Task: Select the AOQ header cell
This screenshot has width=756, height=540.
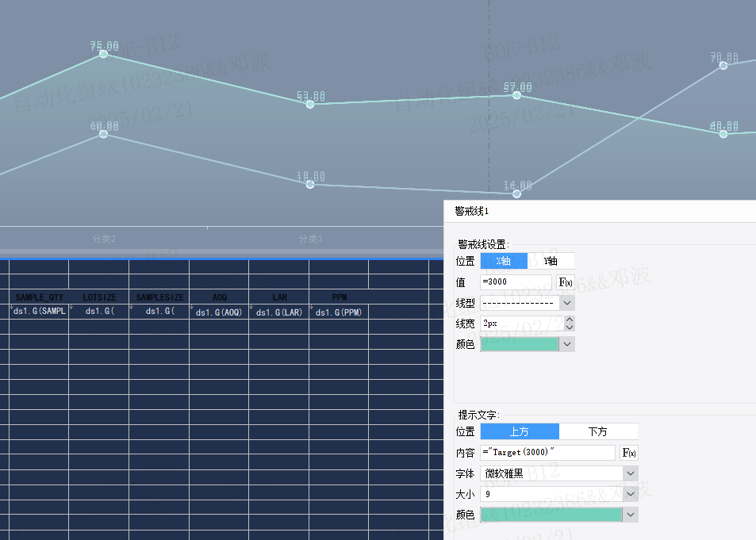Action: tap(220, 297)
